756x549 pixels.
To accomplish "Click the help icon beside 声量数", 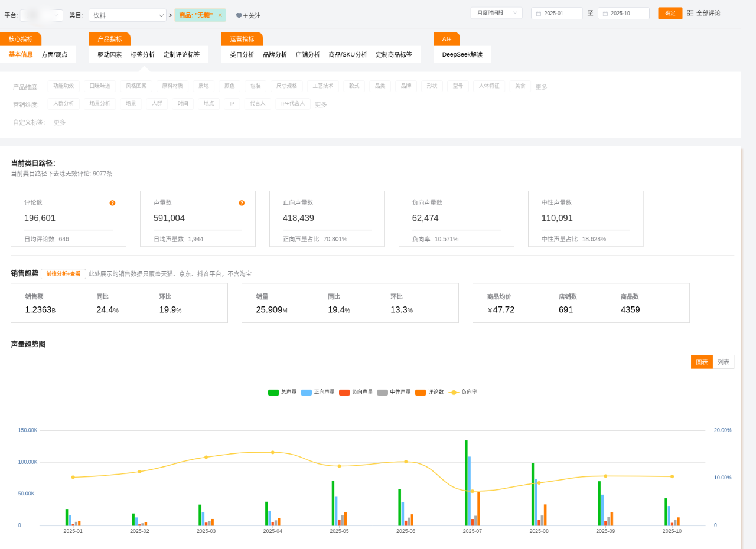I will 242,203.
